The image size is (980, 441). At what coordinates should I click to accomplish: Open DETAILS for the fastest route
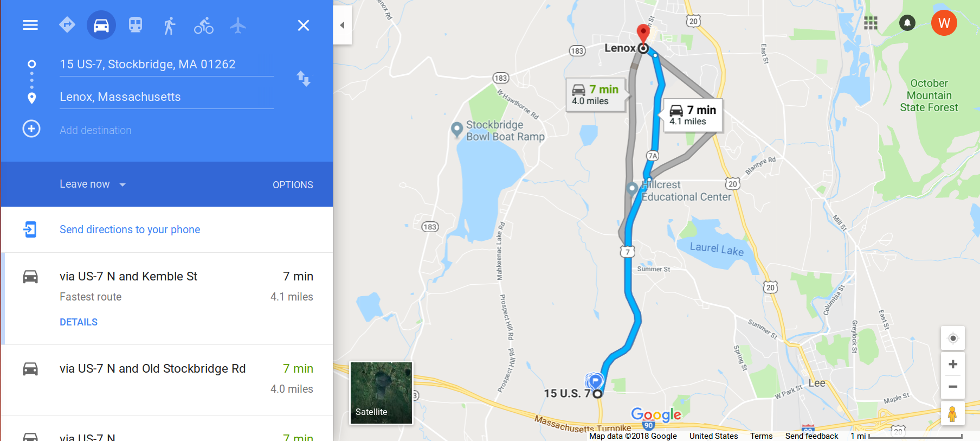point(79,322)
